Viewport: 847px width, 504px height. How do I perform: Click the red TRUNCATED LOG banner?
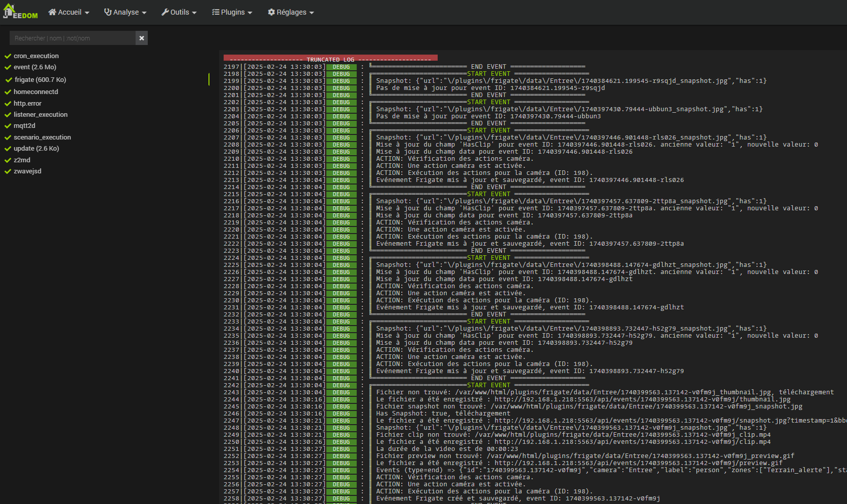[330, 58]
